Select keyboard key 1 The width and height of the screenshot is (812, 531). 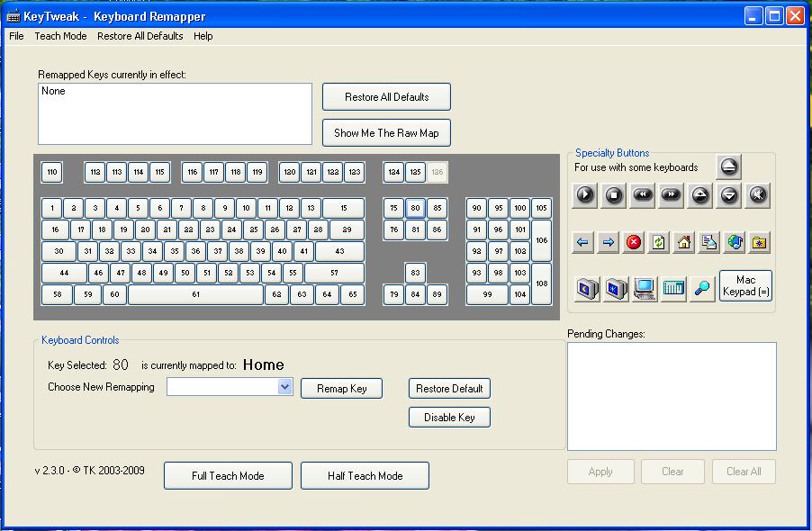(52, 208)
